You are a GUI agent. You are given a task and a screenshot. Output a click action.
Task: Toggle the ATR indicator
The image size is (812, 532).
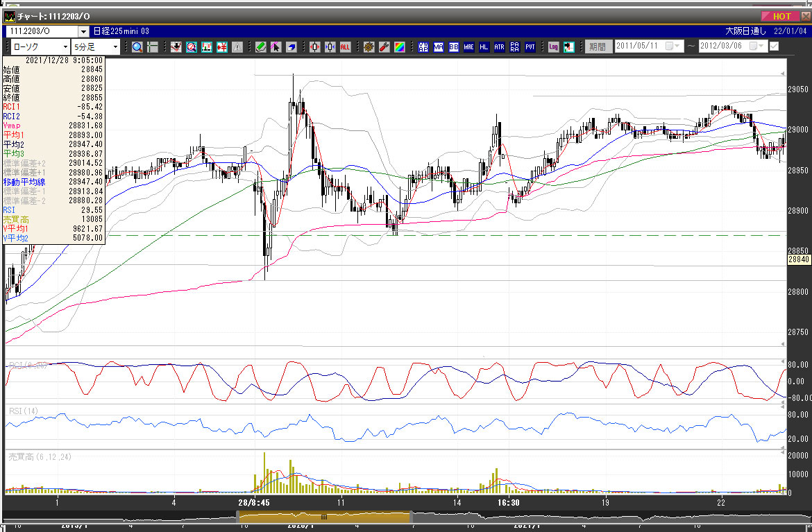tap(499, 47)
